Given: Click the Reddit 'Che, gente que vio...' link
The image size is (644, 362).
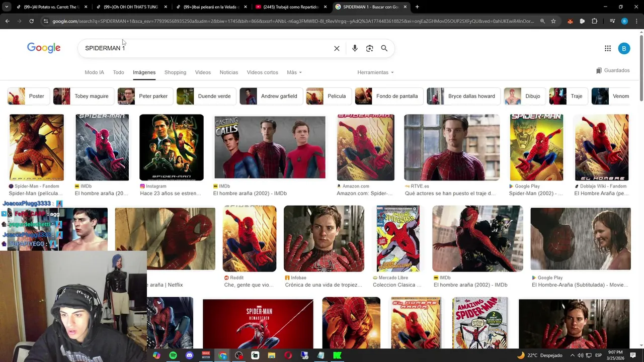Looking at the screenshot, I should 249,285.
